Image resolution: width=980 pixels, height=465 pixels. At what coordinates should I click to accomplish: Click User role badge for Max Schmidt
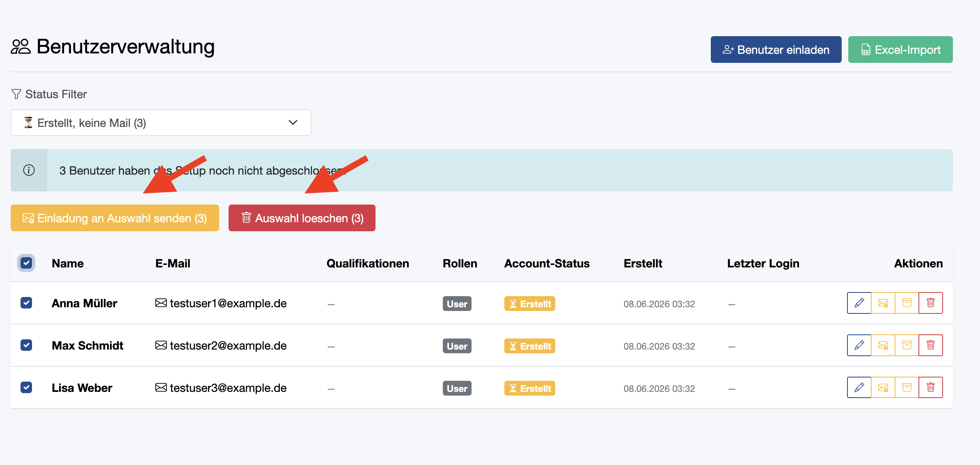pyautogui.click(x=457, y=346)
